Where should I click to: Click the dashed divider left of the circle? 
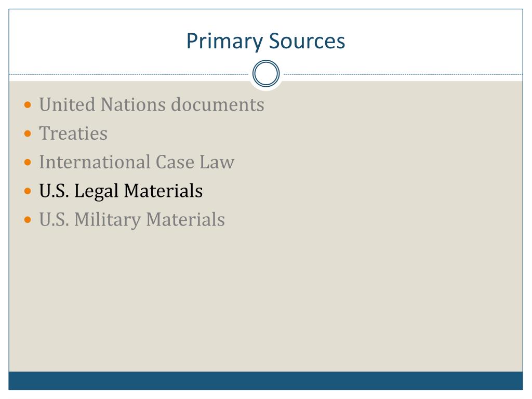(x=130, y=74)
